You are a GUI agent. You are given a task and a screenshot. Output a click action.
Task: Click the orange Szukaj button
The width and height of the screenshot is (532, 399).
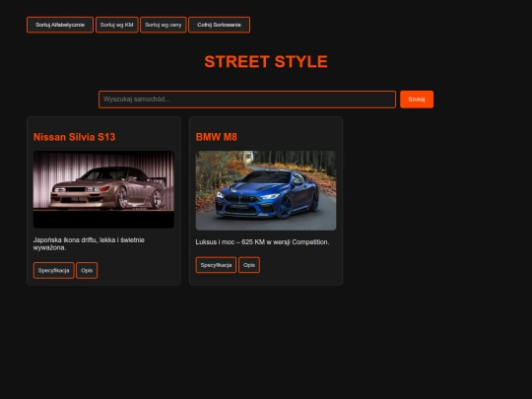[417, 100]
